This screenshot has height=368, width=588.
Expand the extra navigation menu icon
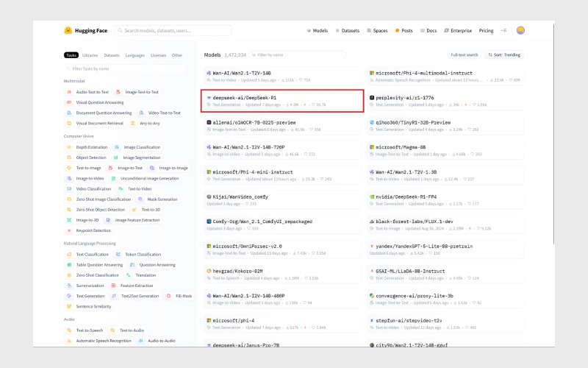503,31
